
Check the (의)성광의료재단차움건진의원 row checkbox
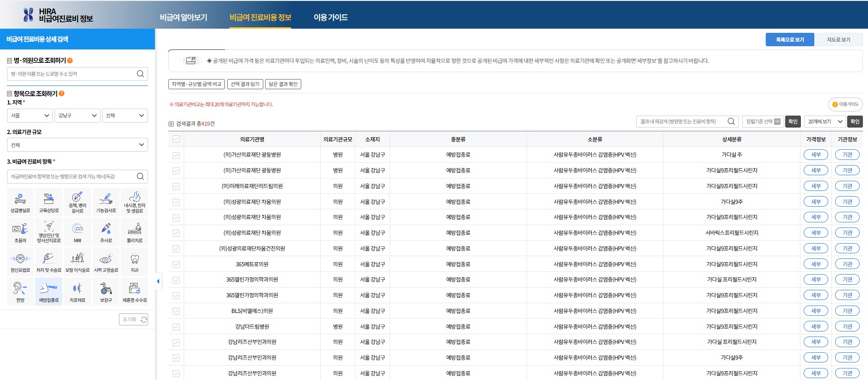[176, 249]
